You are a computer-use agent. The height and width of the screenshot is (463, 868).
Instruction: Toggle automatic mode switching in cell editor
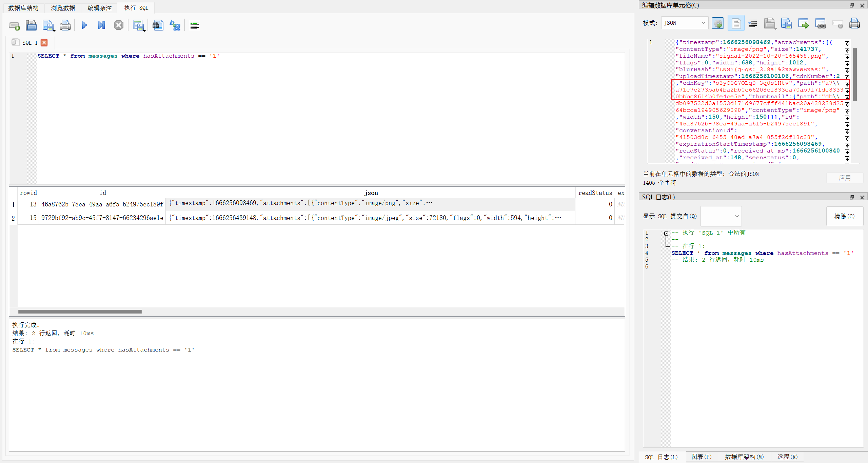pos(718,23)
